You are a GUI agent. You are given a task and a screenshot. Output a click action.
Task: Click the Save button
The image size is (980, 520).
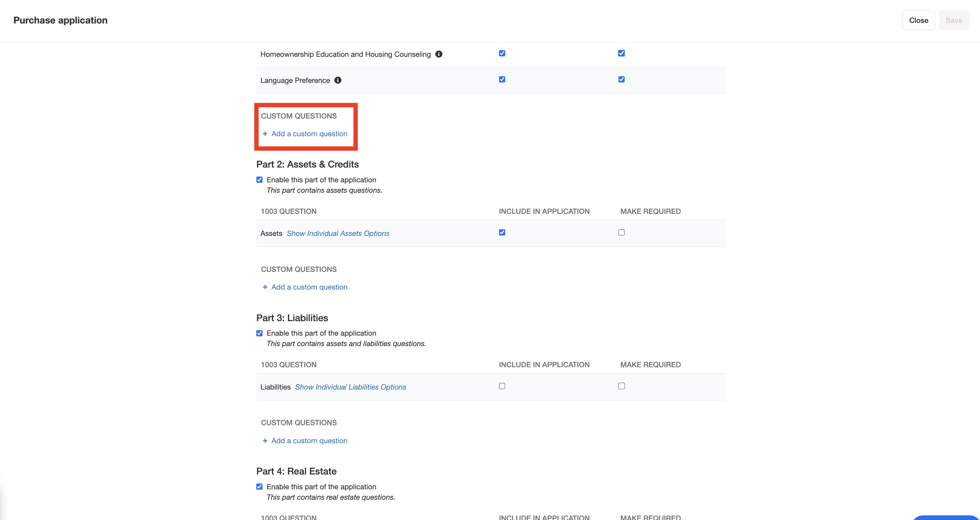tap(954, 21)
